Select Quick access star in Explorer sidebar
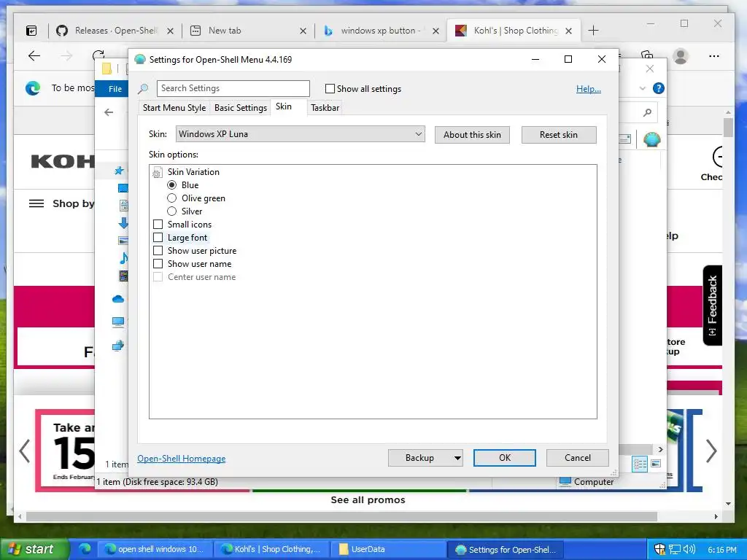Image resolution: width=747 pixels, height=560 pixels. pos(119,171)
